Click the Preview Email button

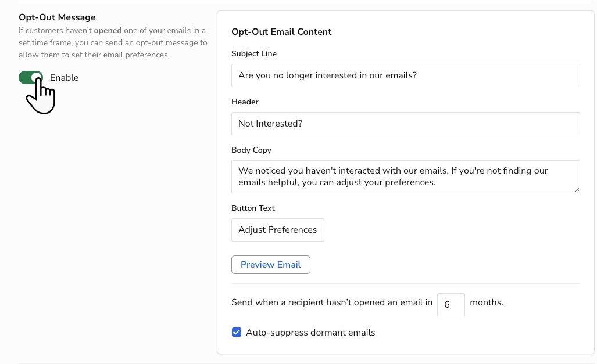270,264
